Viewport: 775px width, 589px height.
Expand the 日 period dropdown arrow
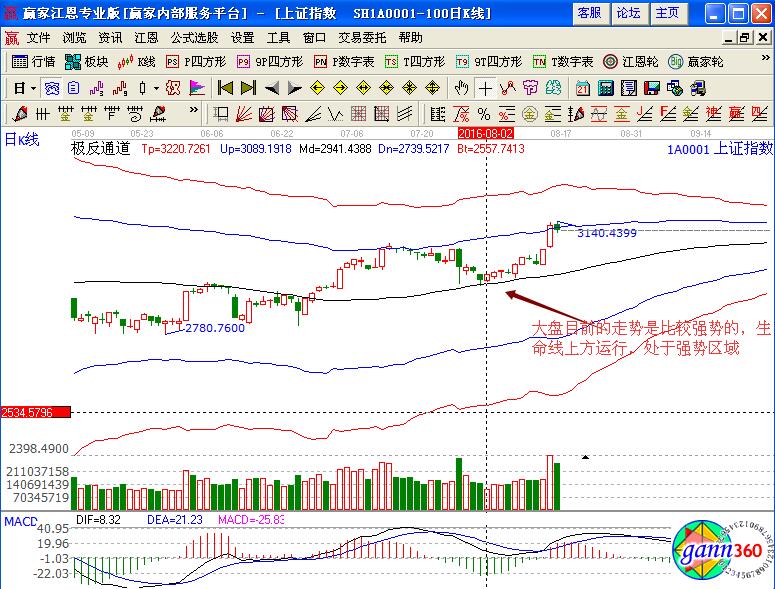[x=32, y=88]
